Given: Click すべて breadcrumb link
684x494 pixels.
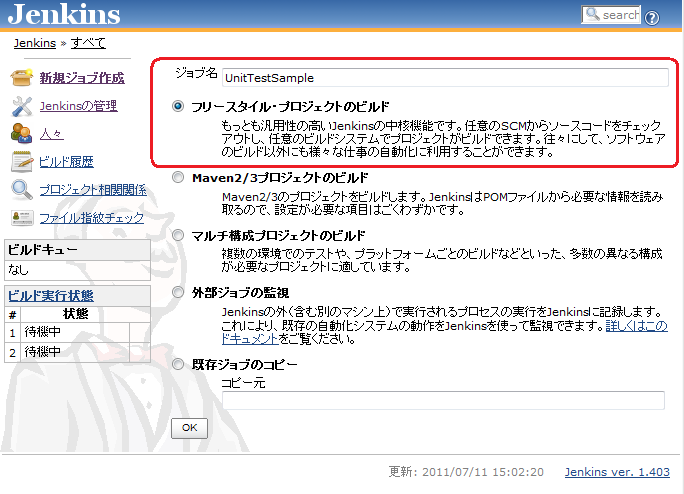Looking at the screenshot, I should [89, 43].
